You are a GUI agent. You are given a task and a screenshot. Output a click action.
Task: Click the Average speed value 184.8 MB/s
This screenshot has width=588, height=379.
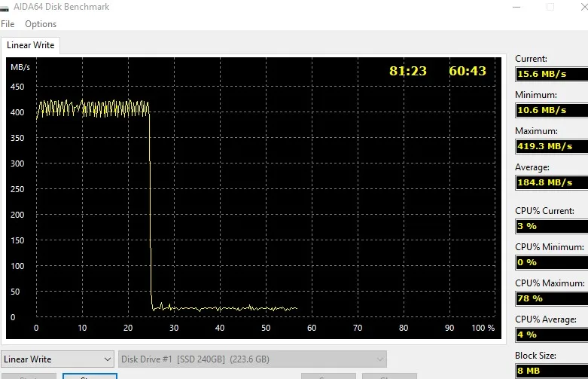point(552,183)
